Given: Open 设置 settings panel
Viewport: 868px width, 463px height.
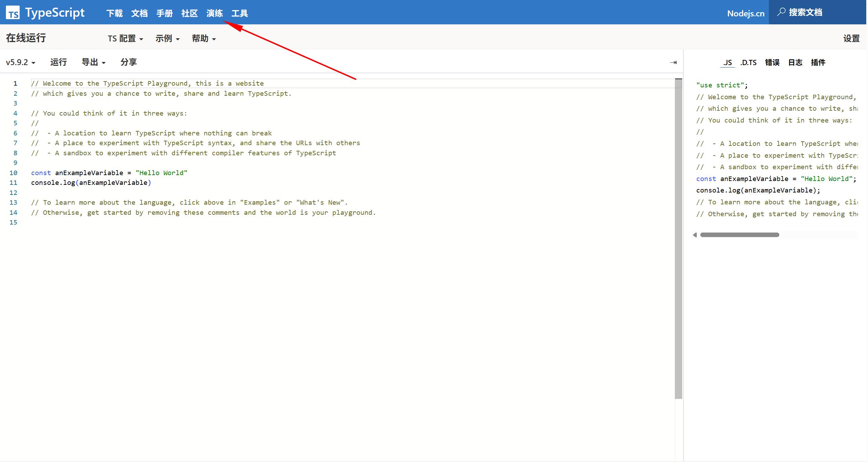Looking at the screenshot, I should (851, 39).
